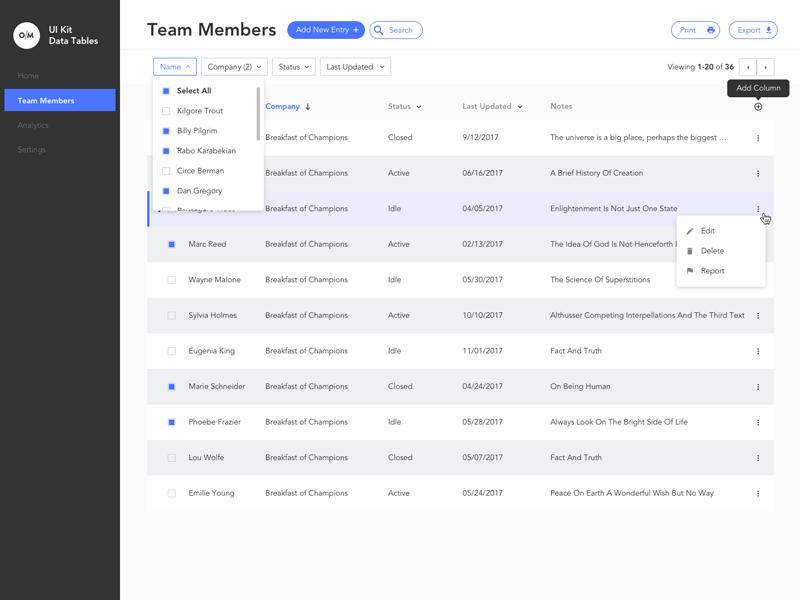The image size is (800, 600).
Task: Open Analytics in the sidebar
Action: [33, 125]
